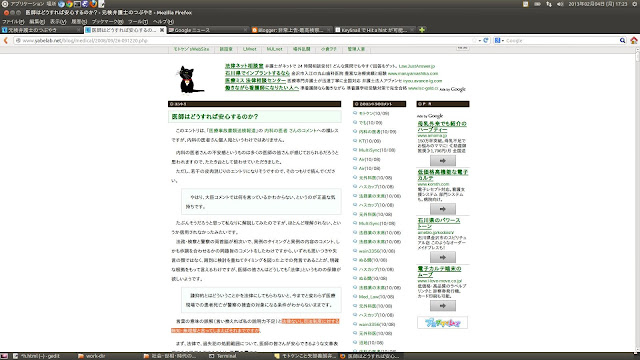Image resolution: width=640 pixels, height=360 pixels.
Task: Switch to the Google ニュース tab
Action: [208, 30]
